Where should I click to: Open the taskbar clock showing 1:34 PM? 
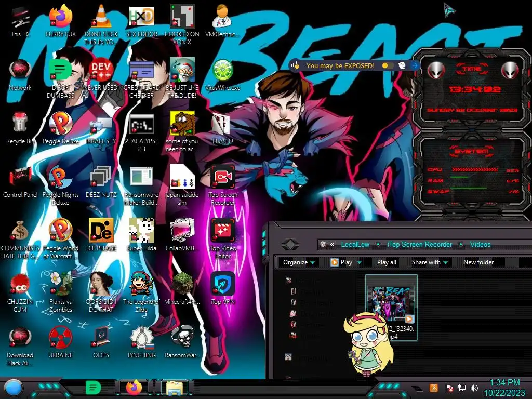tap(504, 388)
